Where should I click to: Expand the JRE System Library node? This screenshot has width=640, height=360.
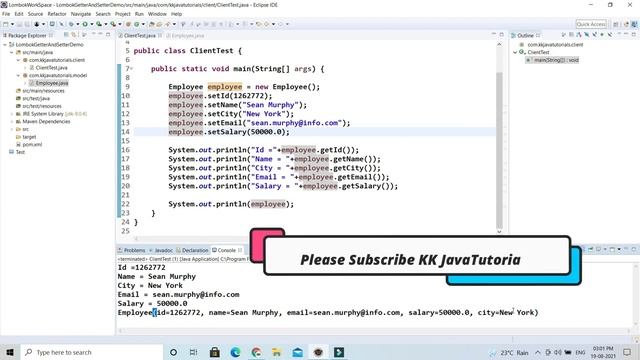(x=11, y=114)
